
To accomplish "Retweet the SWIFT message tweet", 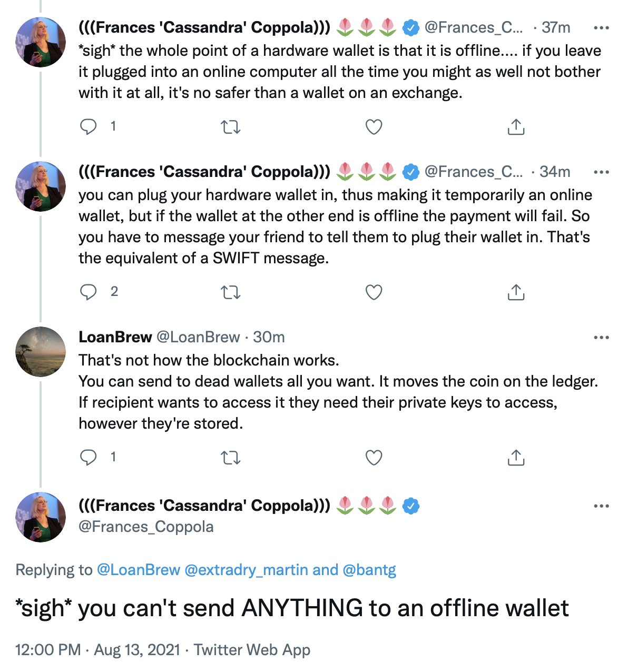I will click(x=230, y=292).
